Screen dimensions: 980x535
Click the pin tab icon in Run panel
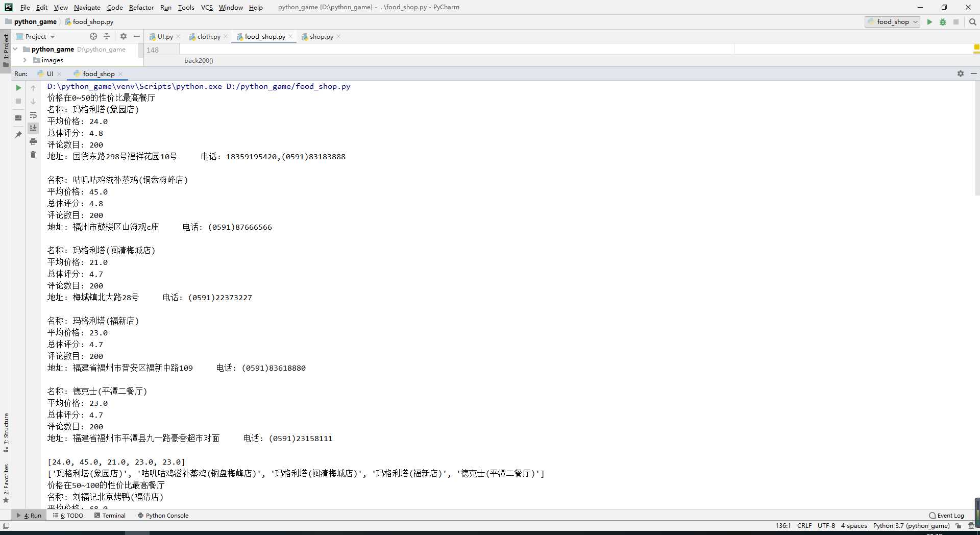(x=18, y=135)
